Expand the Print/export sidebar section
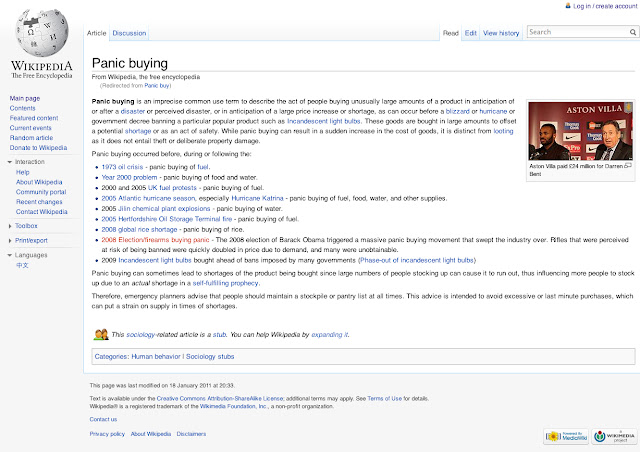This screenshot has height=452, width=640. pos(10,240)
